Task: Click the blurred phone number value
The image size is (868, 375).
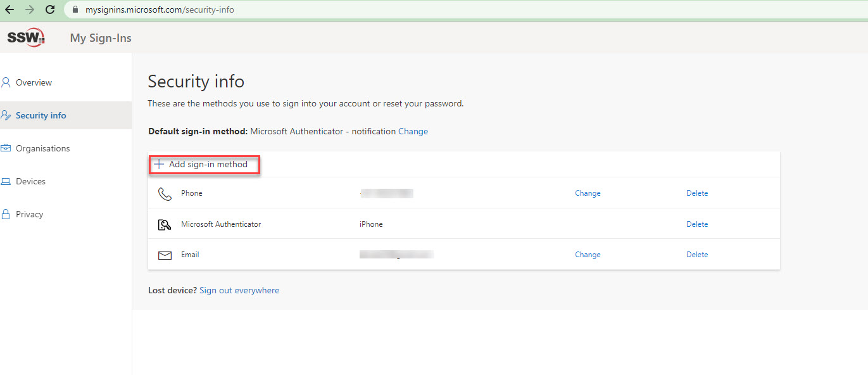Action: [386, 193]
